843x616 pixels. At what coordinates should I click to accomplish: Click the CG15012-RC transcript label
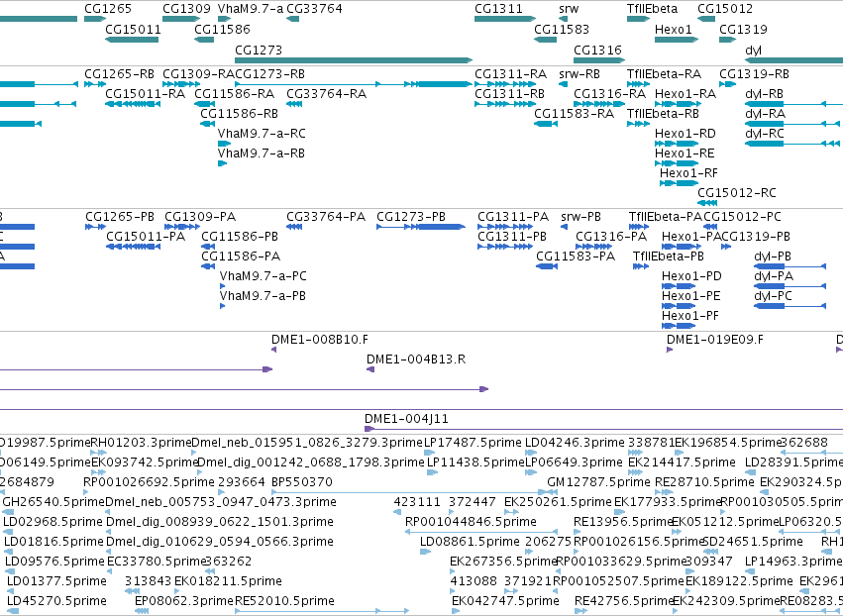click(x=737, y=192)
